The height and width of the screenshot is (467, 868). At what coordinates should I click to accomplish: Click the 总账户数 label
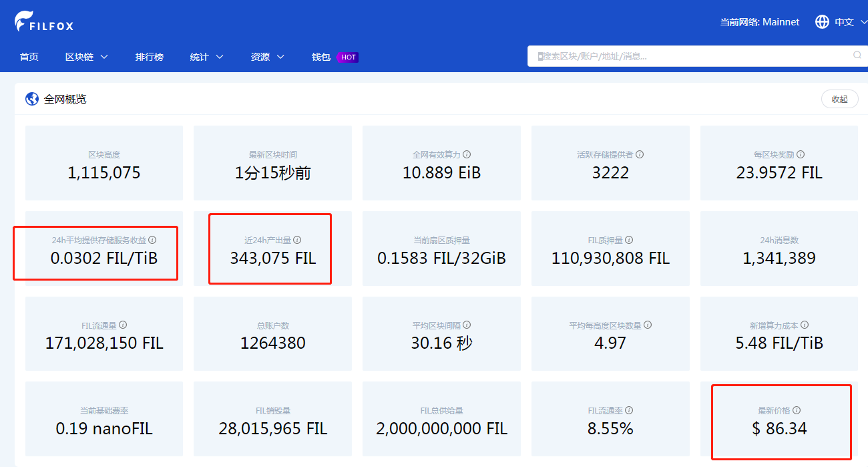coord(272,325)
